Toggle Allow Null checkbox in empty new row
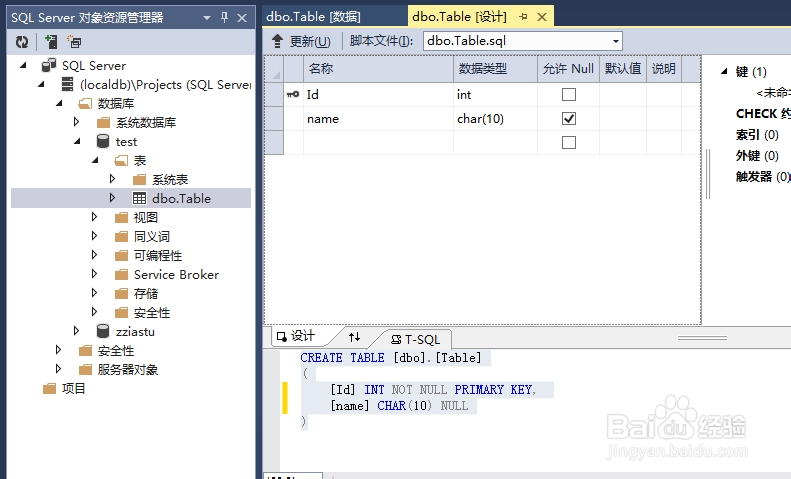791x479 pixels. coord(569,143)
